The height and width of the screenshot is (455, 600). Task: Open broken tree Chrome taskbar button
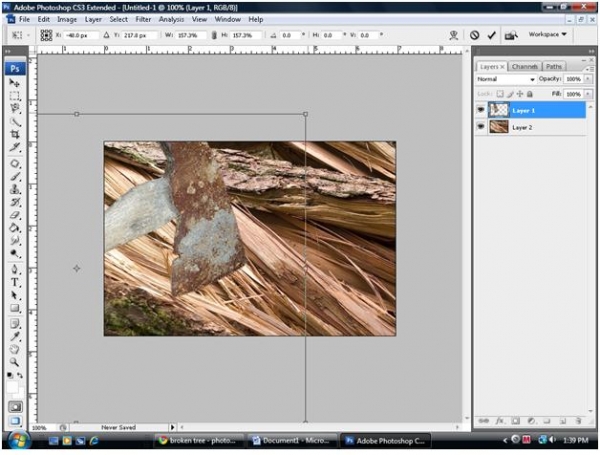[200, 440]
